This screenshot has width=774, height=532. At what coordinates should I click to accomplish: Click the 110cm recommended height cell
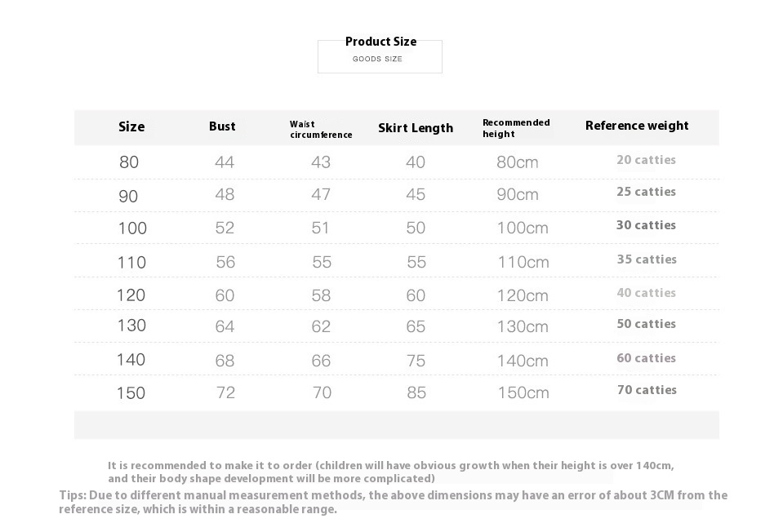click(523, 263)
